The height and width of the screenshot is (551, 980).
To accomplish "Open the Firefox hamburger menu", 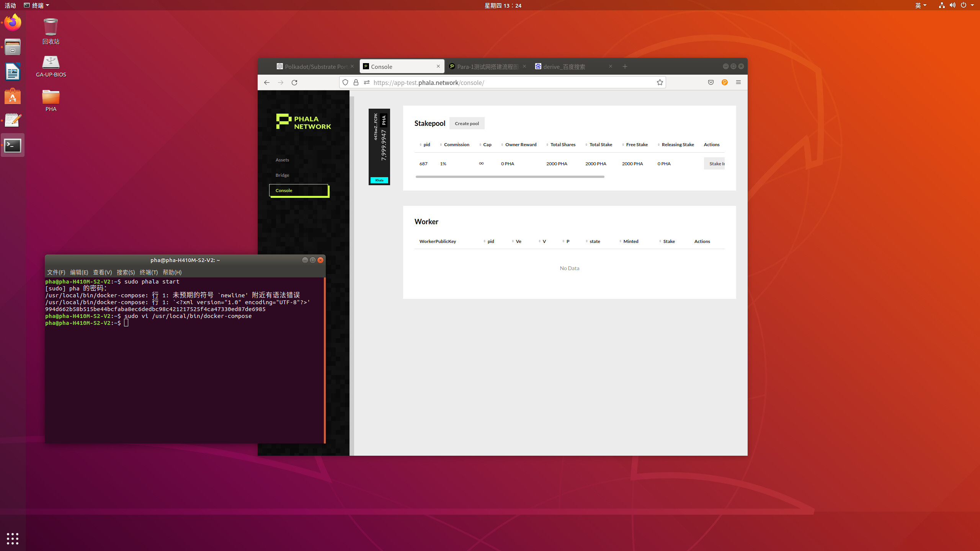I will tap(738, 83).
